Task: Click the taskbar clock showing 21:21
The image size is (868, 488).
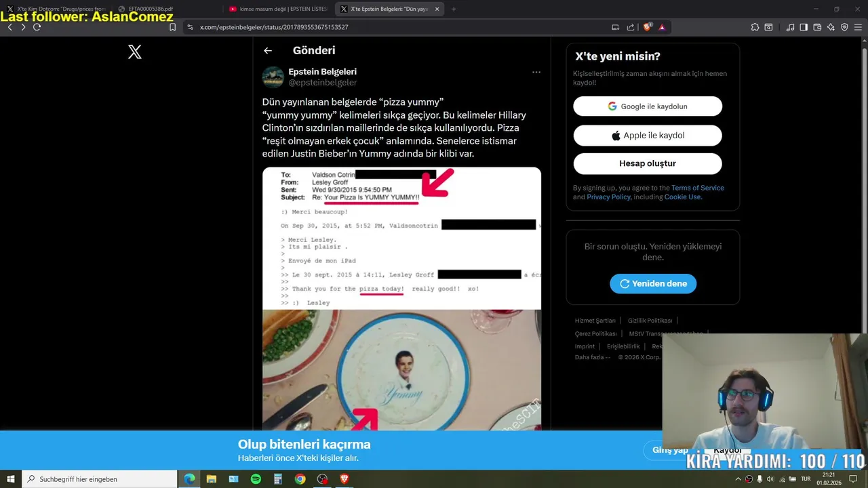Action: click(829, 479)
